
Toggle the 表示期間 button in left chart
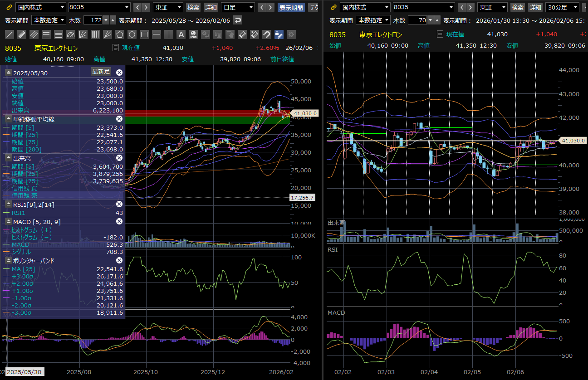291,7
